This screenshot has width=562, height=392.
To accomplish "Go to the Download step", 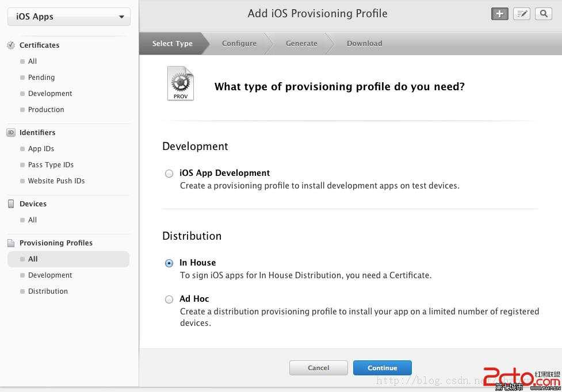I will pyautogui.click(x=365, y=43).
